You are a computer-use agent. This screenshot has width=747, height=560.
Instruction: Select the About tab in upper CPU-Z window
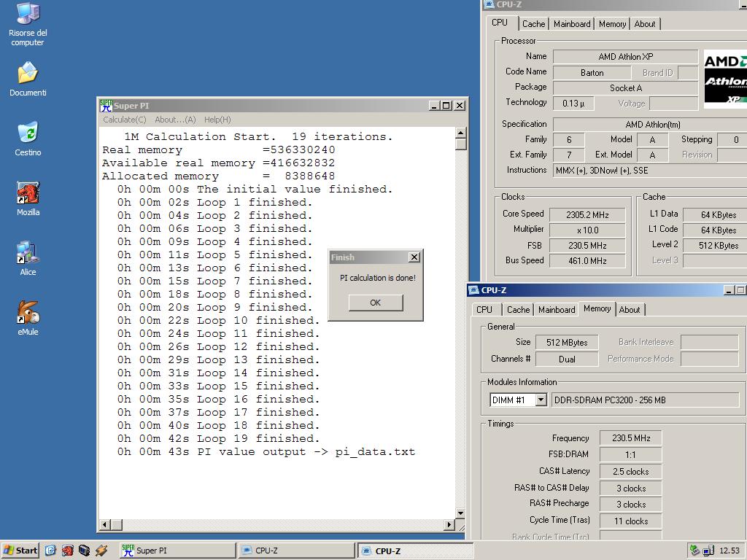coord(645,24)
